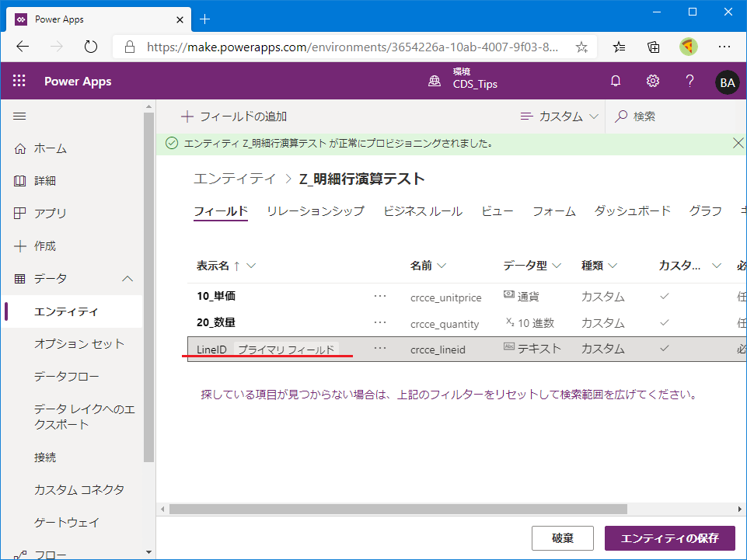Switch to the ダッシュボード tab
Screen dimensions: 747x560
[633, 211]
